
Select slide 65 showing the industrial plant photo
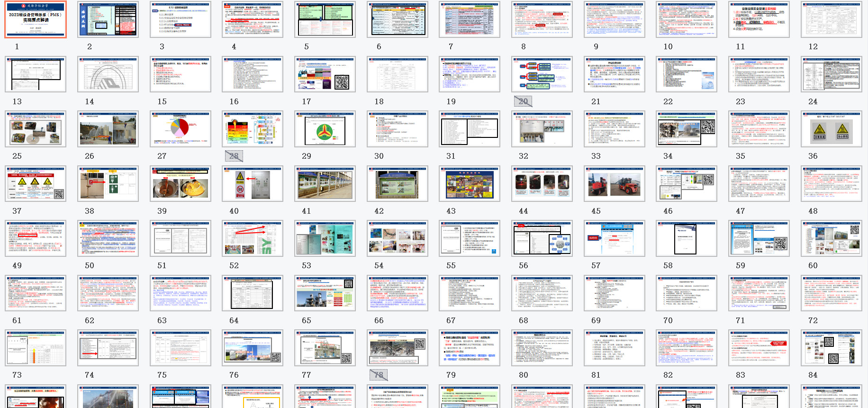click(325, 293)
